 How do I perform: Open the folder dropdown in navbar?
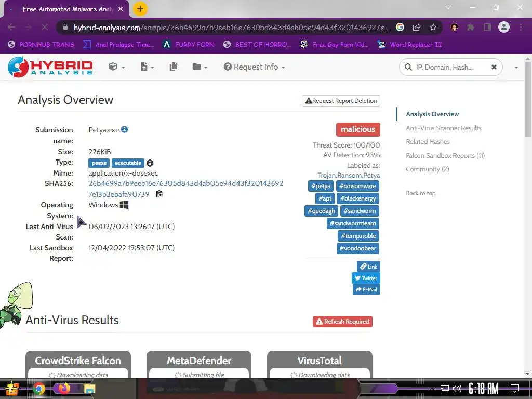pos(199,67)
